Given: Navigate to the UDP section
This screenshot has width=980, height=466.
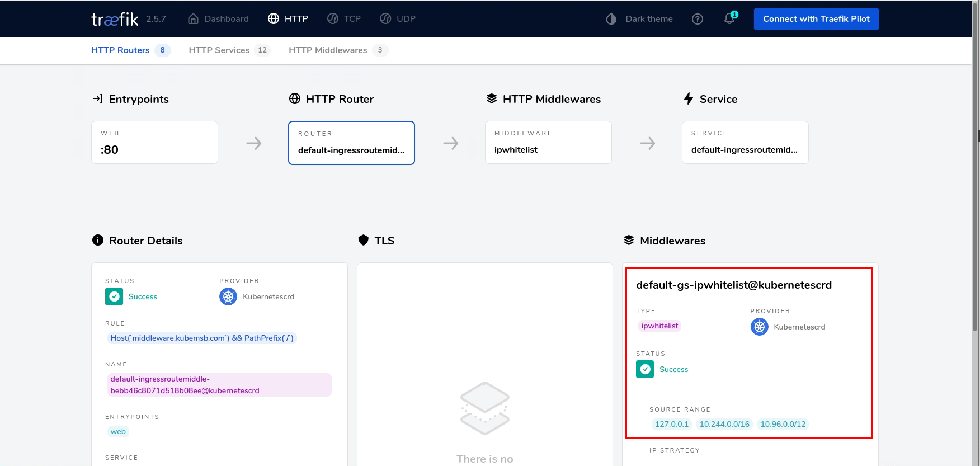Looking at the screenshot, I should [x=398, y=19].
